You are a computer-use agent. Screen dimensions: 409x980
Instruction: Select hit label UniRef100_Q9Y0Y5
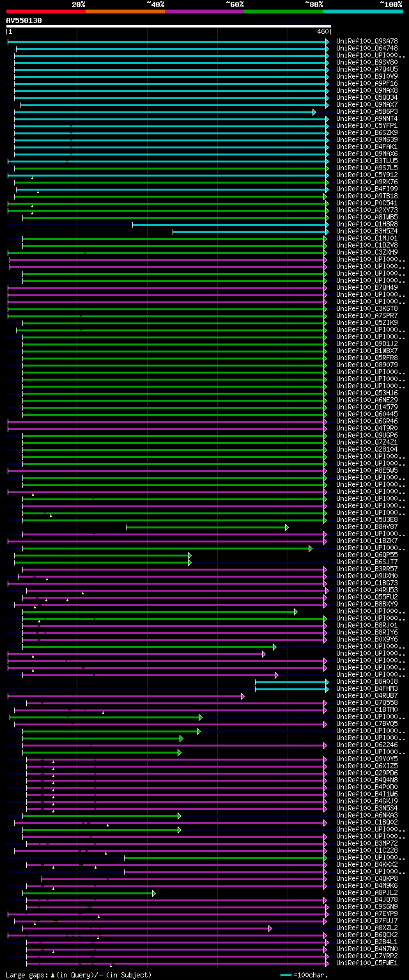click(x=367, y=759)
